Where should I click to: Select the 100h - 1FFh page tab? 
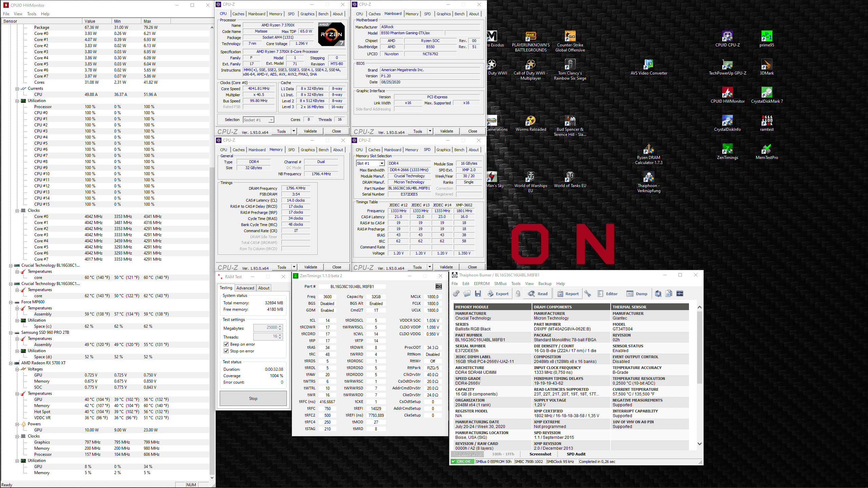click(503, 454)
